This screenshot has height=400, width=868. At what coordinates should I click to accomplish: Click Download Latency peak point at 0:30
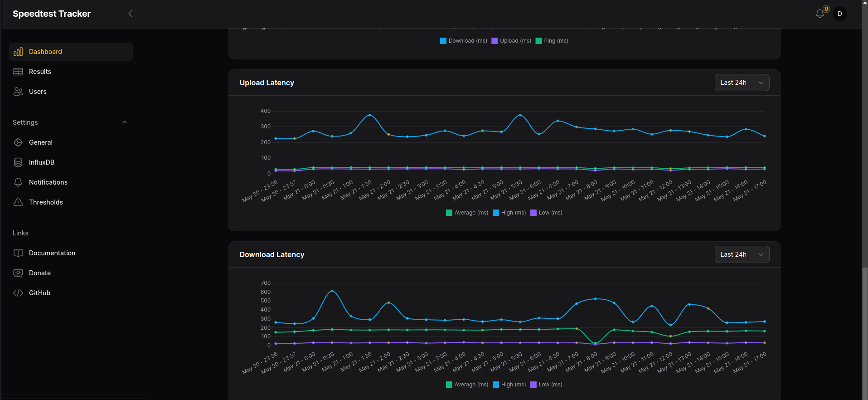pyautogui.click(x=332, y=291)
